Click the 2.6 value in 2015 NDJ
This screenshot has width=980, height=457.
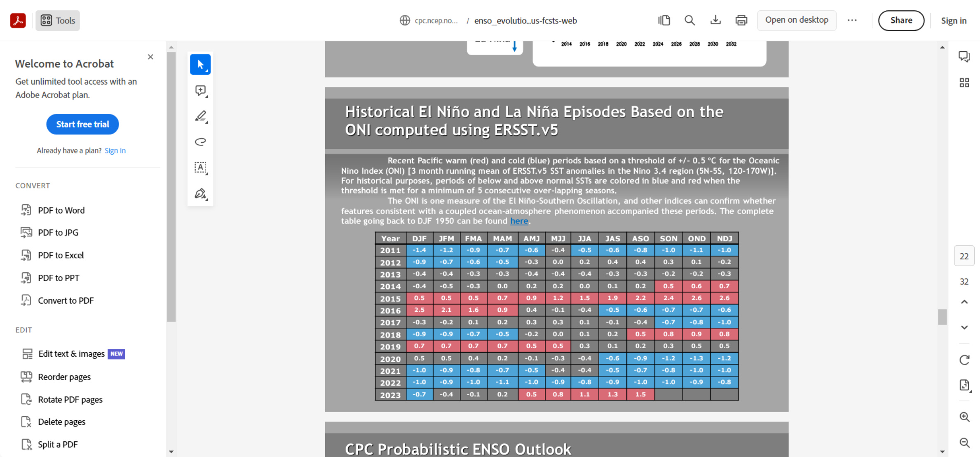click(x=724, y=298)
